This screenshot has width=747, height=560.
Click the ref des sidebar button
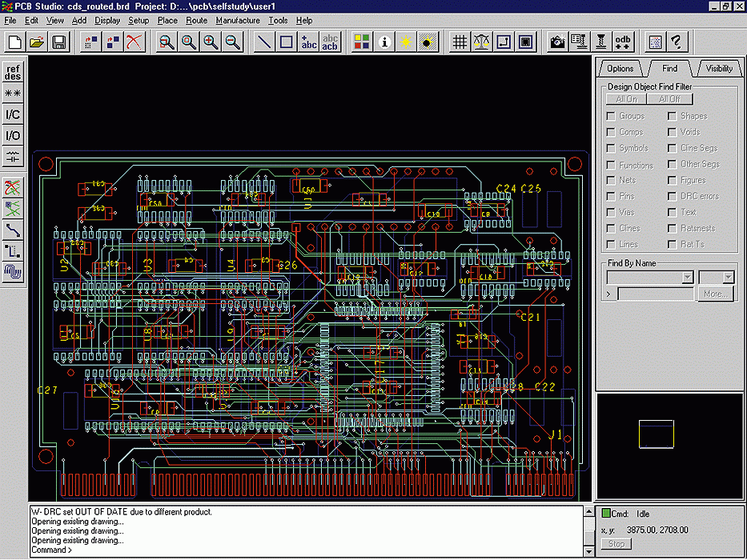point(13,73)
